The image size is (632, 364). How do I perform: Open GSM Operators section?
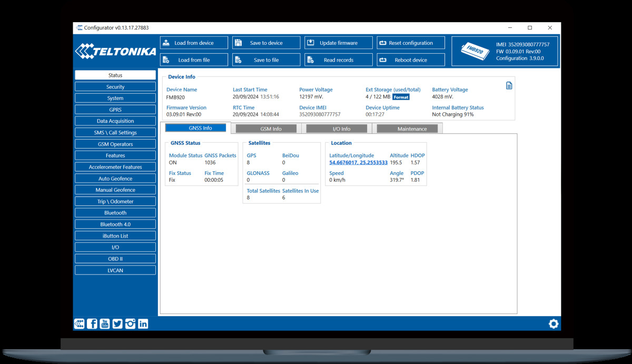coord(115,144)
